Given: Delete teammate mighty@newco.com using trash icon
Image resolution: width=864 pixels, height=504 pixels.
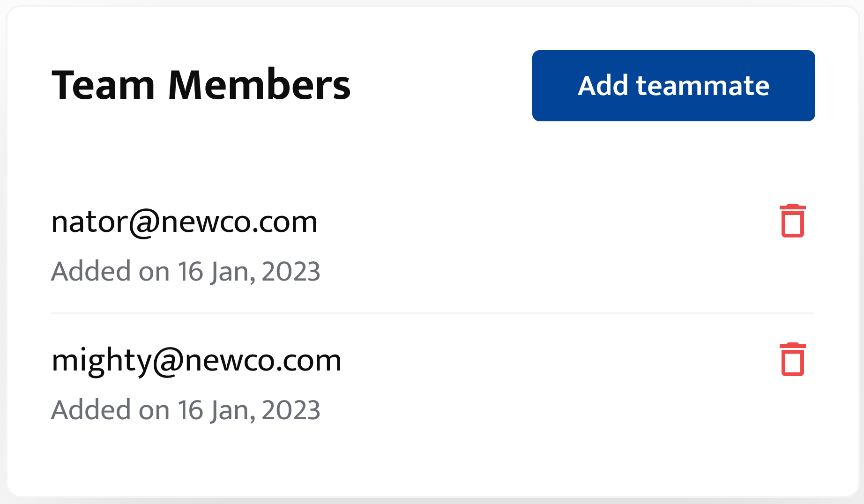Looking at the screenshot, I should point(792,360).
